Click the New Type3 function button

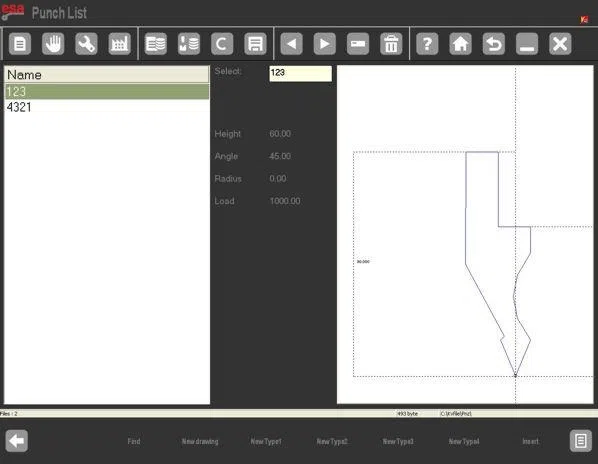pos(398,442)
